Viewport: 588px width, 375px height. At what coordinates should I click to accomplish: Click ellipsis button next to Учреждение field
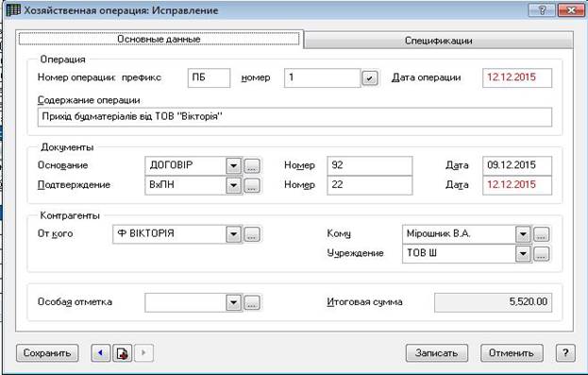pyautogui.click(x=541, y=254)
